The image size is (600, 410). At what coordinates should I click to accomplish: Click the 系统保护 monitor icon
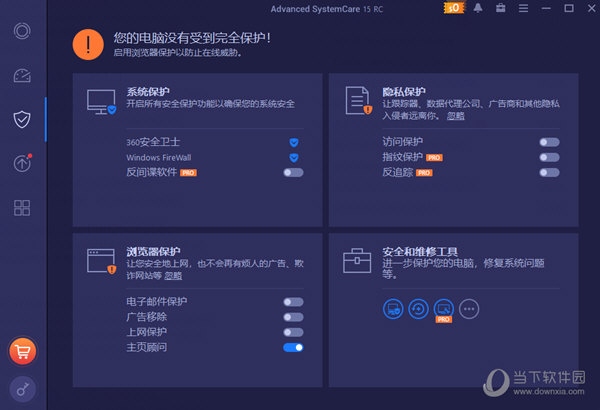tap(101, 102)
